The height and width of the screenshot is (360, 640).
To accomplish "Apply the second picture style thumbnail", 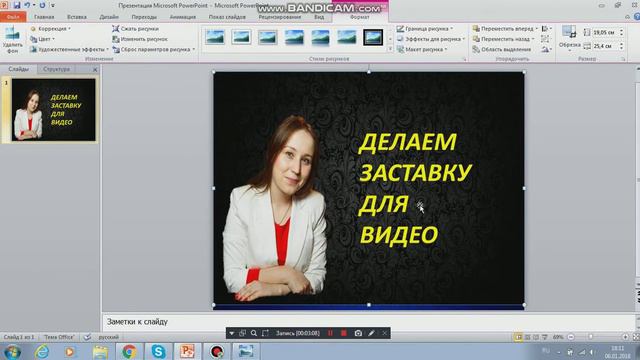I will tap(241, 37).
